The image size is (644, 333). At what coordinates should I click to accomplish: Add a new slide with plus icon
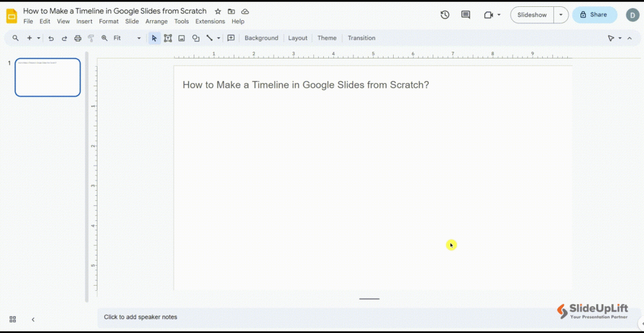[x=30, y=38]
